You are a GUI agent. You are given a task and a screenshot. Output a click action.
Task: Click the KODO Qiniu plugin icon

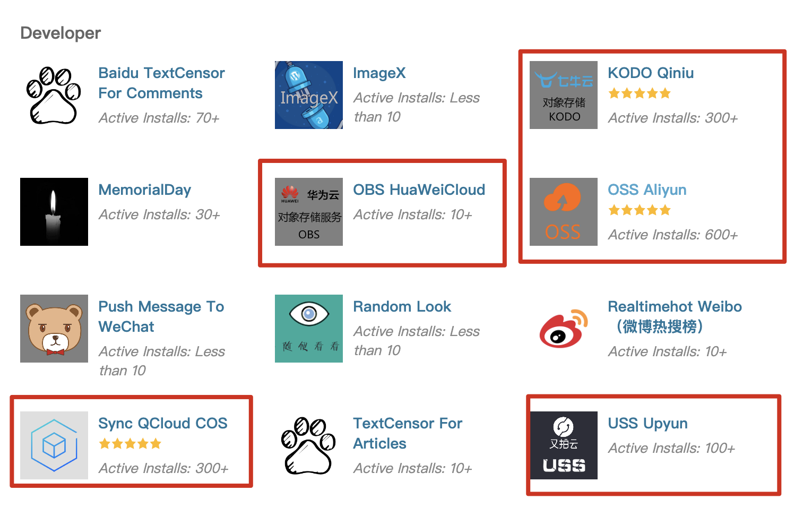tap(563, 95)
